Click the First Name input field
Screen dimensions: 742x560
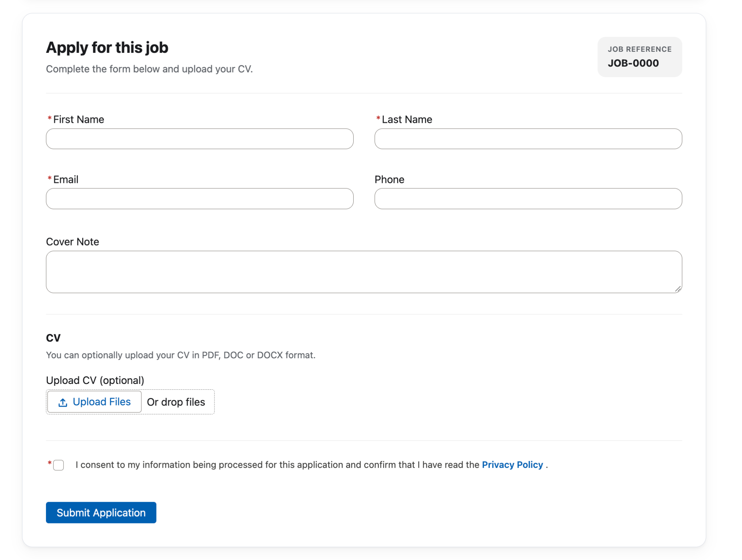coord(200,139)
